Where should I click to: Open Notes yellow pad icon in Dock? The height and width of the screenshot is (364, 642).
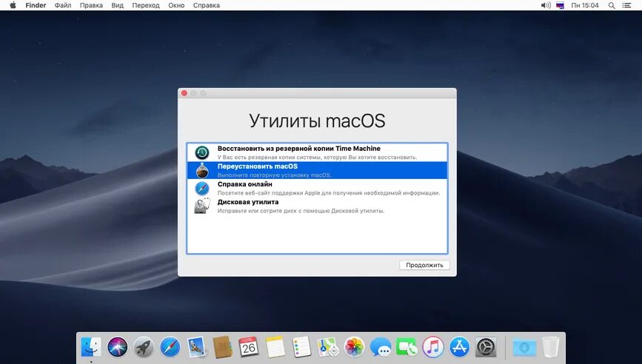(x=275, y=347)
